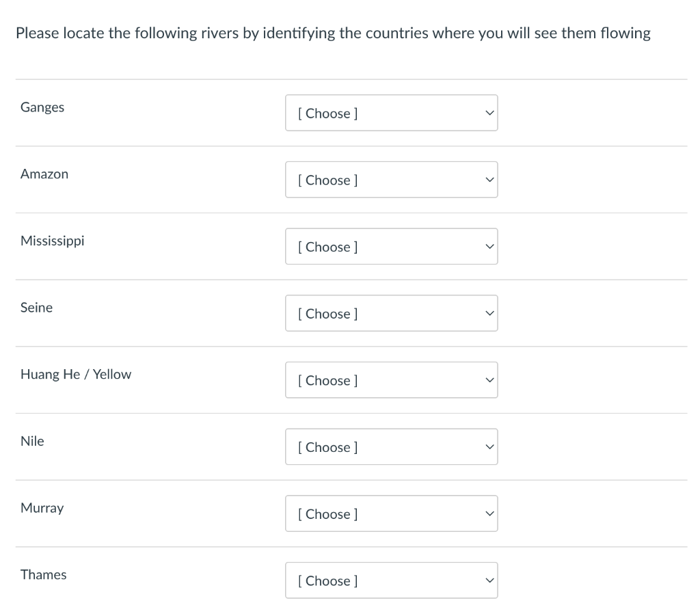This screenshot has height=603, width=700.
Task: Click the chevron arrow for Huang He / Yellow
Action: 488,381
